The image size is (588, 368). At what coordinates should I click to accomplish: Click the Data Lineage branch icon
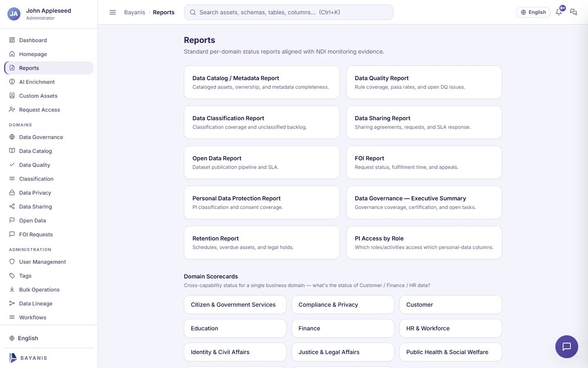point(12,303)
